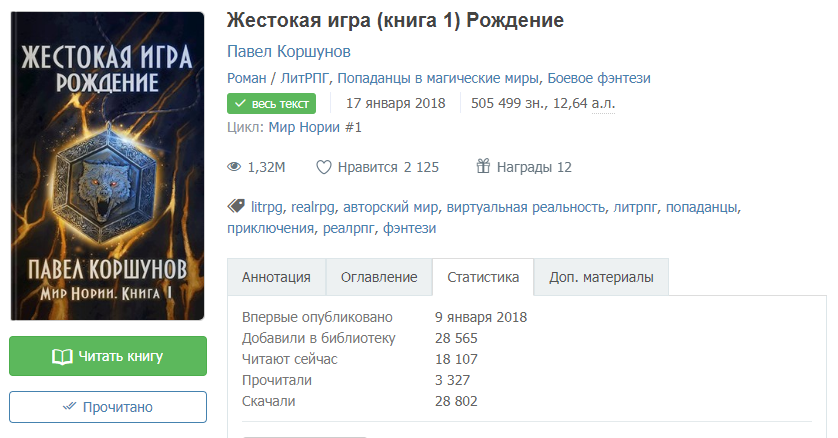Click the eye views icon
This screenshot has height=438, width=838.
point(235,167)
